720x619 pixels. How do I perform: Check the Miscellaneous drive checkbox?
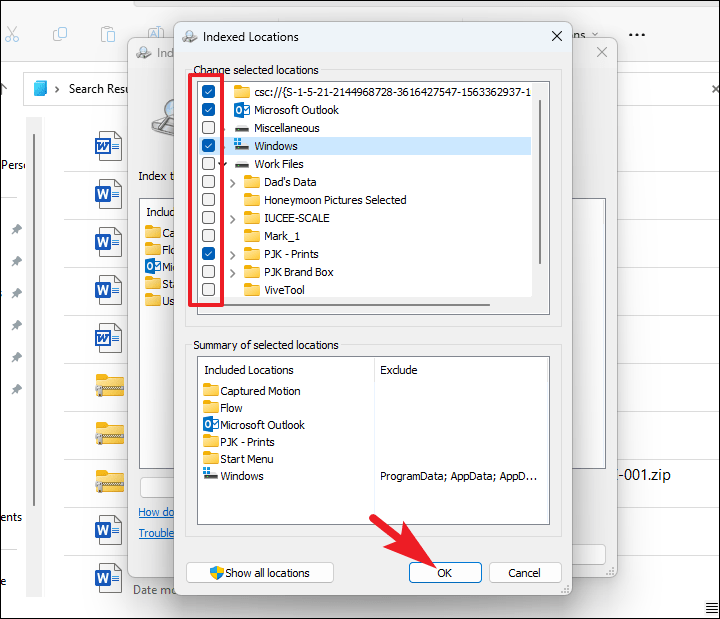pyautogui.click(x=208, y=127)
